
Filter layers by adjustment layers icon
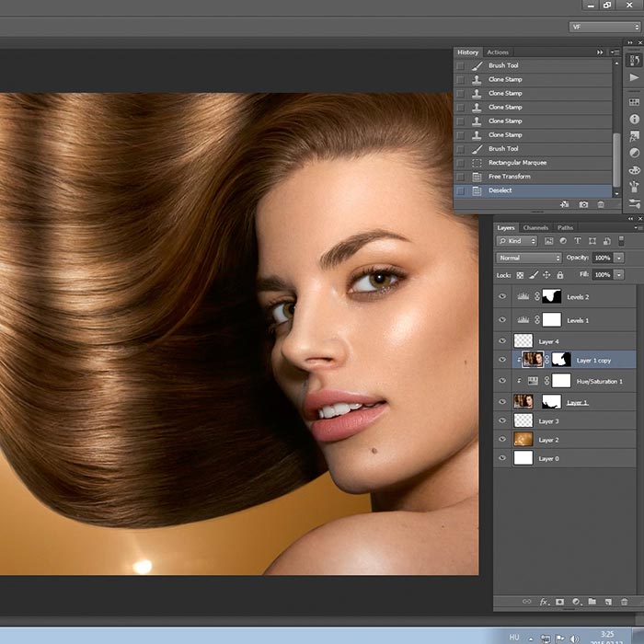pos(563,241)
